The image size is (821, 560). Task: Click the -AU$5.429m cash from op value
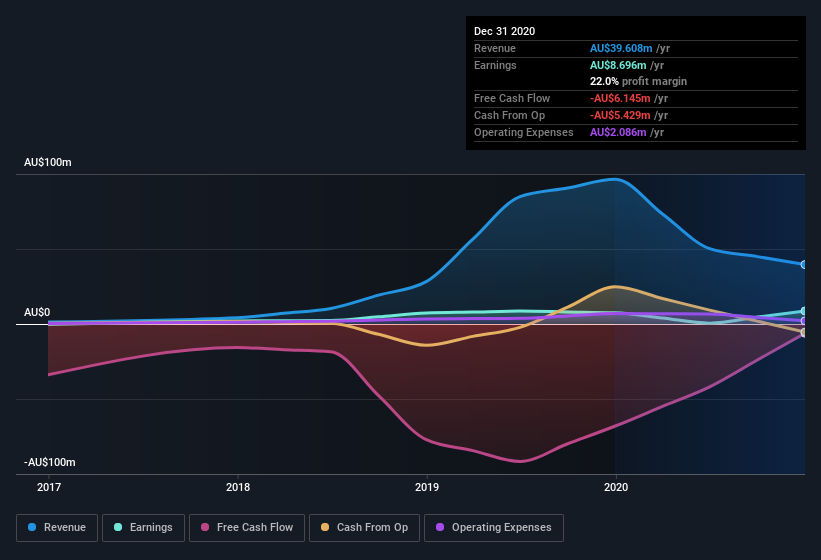coord(620,115)
